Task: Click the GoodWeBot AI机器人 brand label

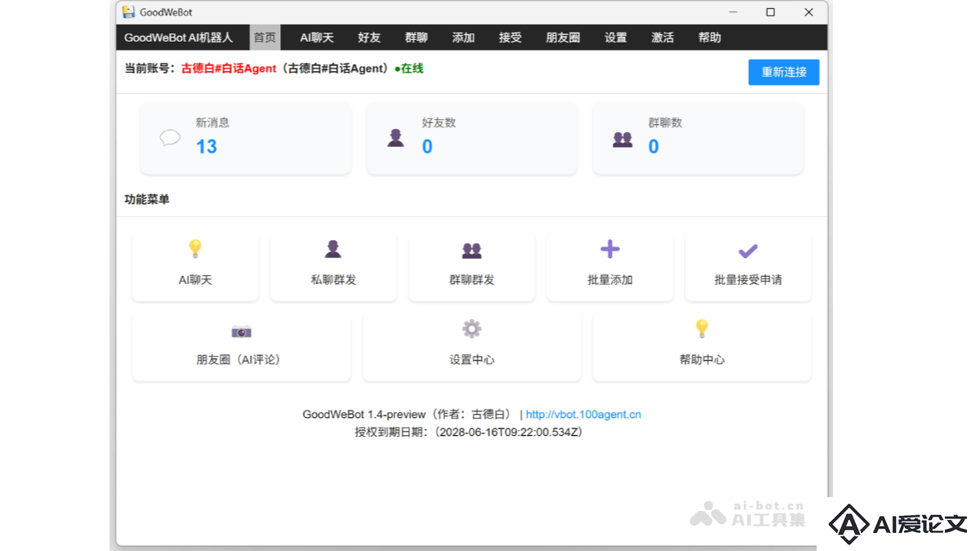Action: coord(178,38)
